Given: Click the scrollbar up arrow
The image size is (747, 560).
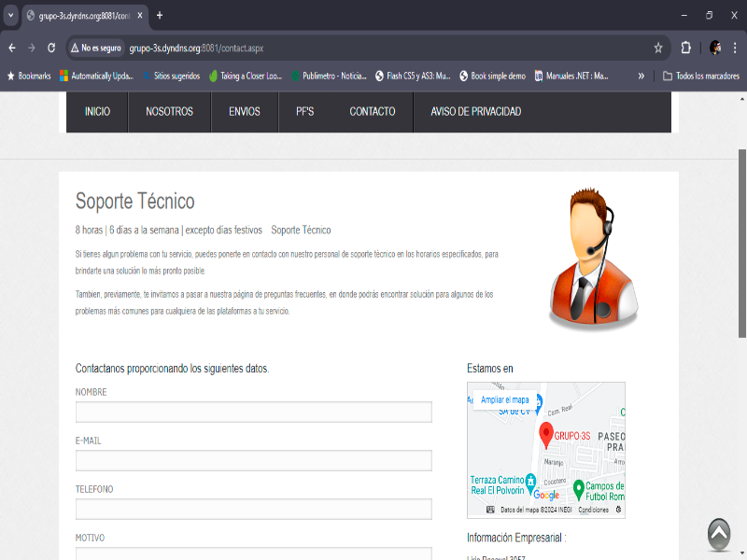Looking at the screenshot, I should [x=741, y=99].
